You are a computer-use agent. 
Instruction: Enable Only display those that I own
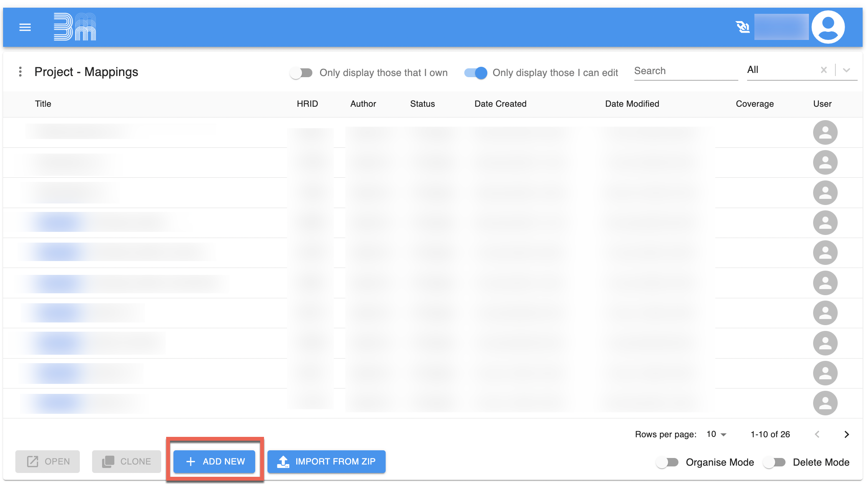coord(301,73)
